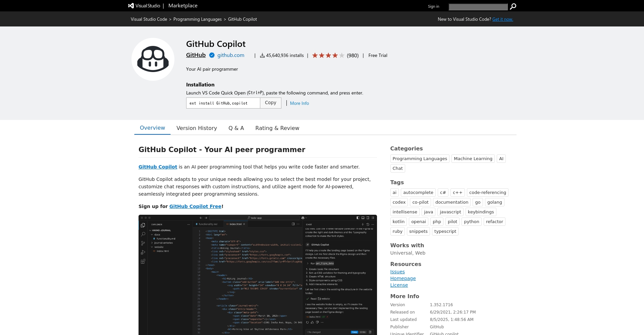Click the GitHub Copilot extension logo
The width and height of the screenshot is (644, 335).
click(153, 59)
